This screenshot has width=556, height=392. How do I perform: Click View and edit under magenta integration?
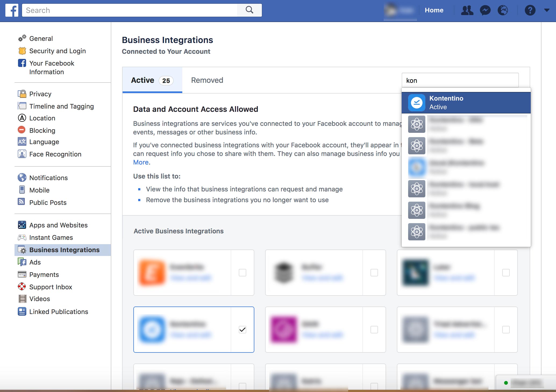point(322,335)
